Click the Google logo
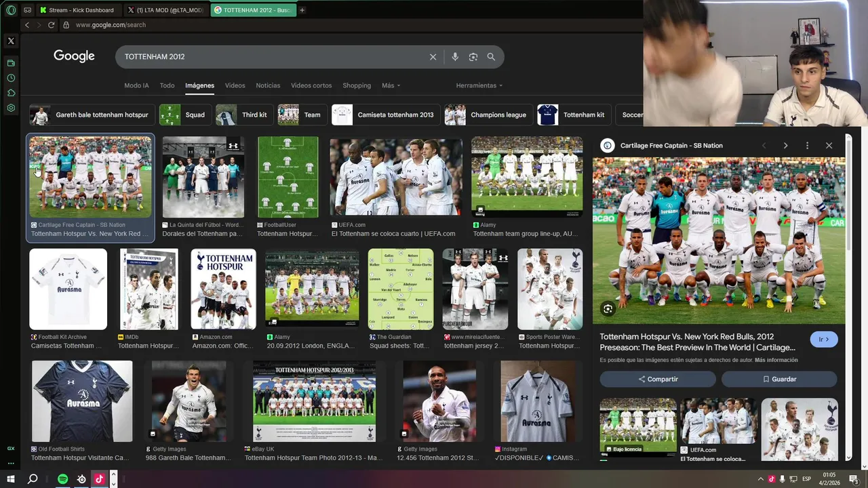The image size is (868, 488). (74, 57)
